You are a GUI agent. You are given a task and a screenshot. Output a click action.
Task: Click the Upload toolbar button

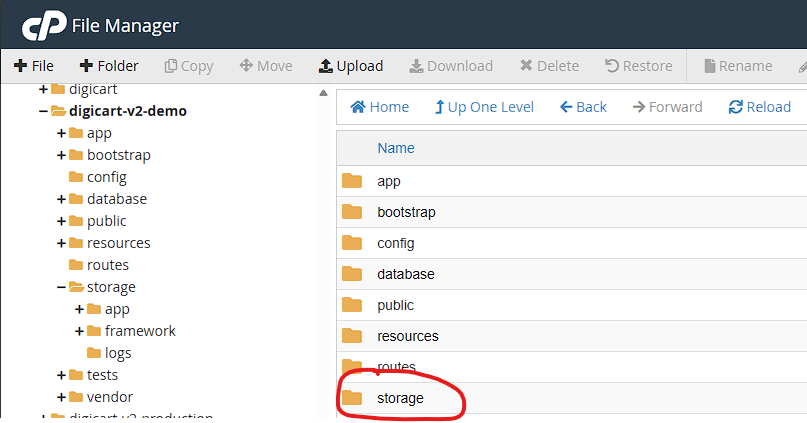click(x=350, y=66)
